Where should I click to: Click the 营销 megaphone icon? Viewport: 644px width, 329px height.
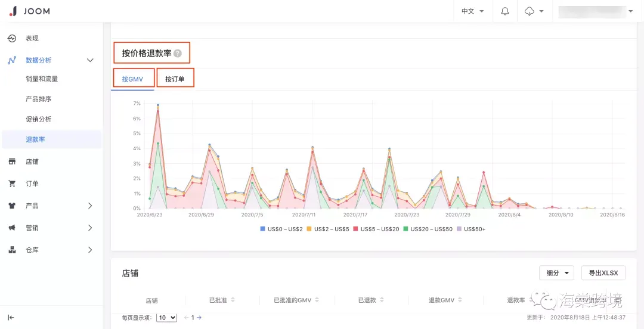(12, 228)
